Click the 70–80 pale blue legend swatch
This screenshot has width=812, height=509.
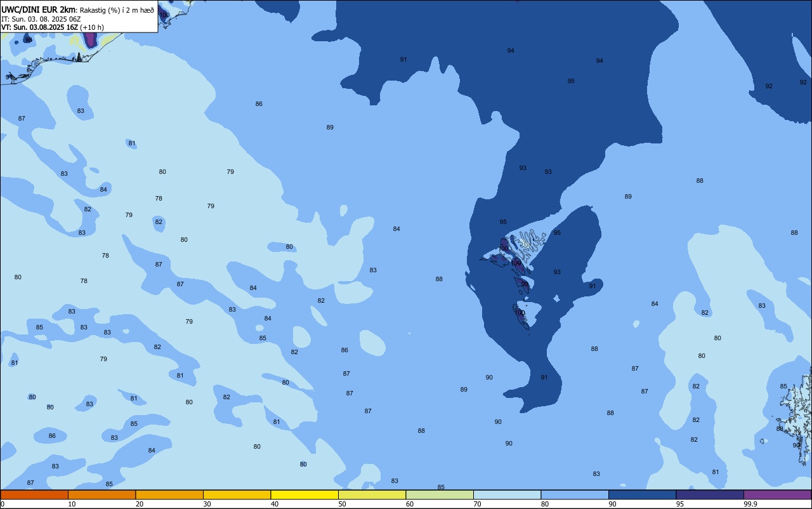pyautogui.click(x=507, y=494)
